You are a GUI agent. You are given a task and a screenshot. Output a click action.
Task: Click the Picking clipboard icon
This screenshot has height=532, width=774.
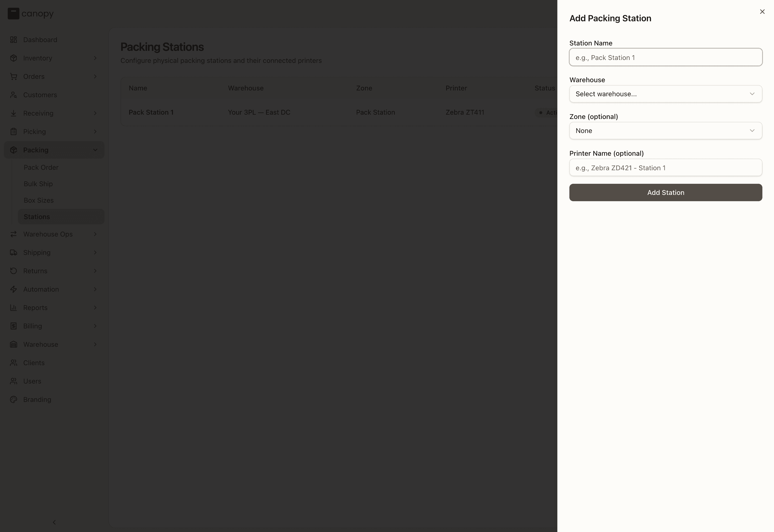coord(13,132)
